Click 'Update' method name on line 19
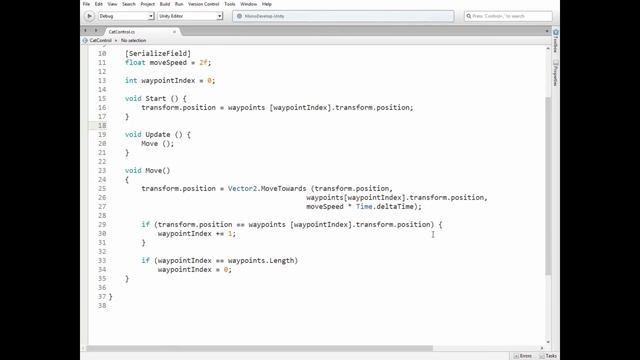The height and width of the screenshot is (360, 640). tap(158, 134)
